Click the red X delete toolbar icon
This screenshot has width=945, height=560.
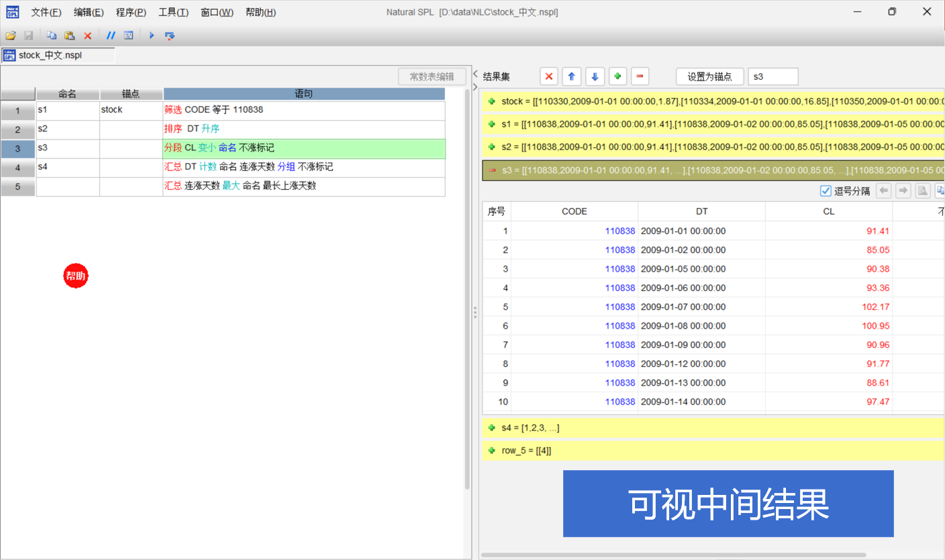tap(87, 36)
